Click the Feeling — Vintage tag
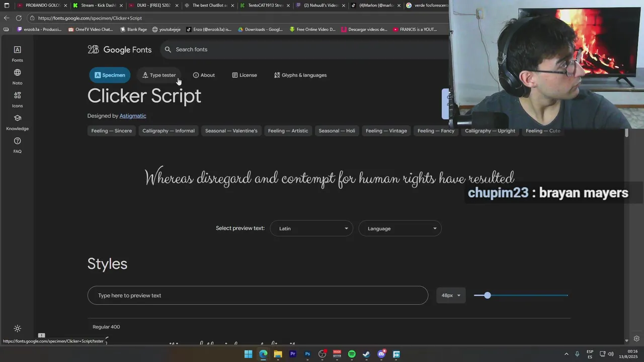Viewport: 644px width, 362px height. click(386, 131)
